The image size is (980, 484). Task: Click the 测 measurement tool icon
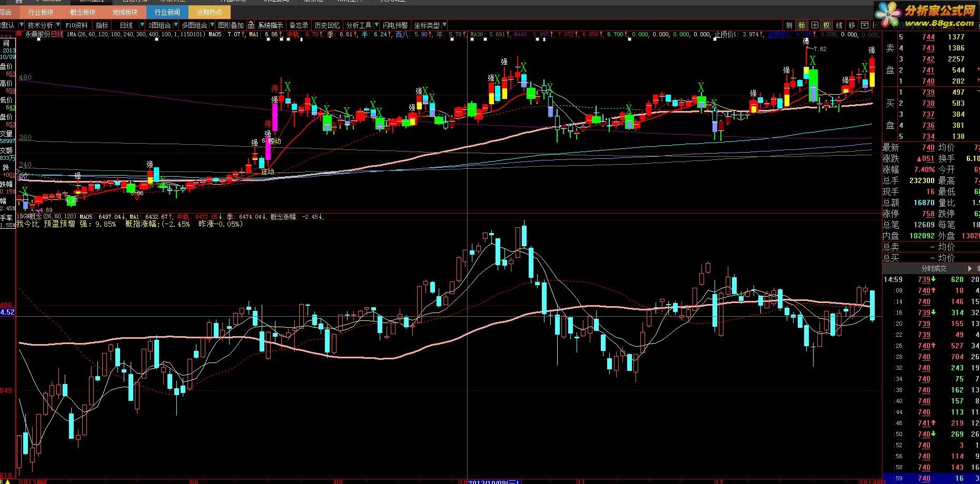click(789, 25)
